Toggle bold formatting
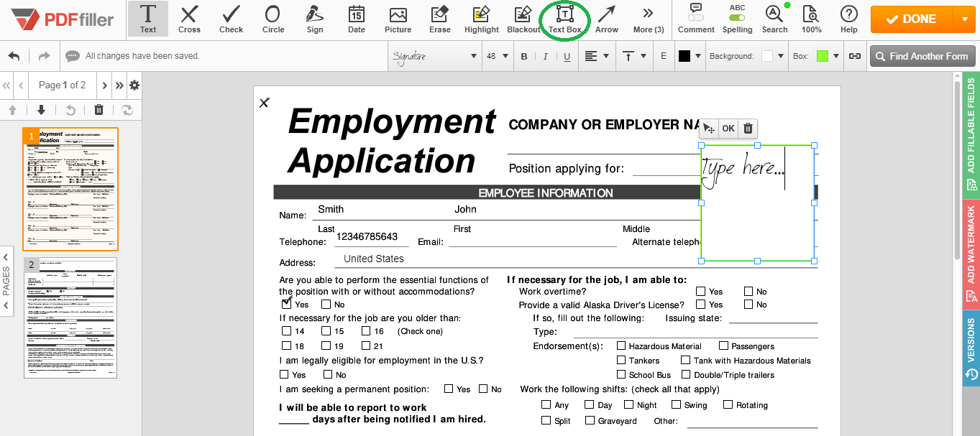Screen dimensions: 980x436 (524, 56)
